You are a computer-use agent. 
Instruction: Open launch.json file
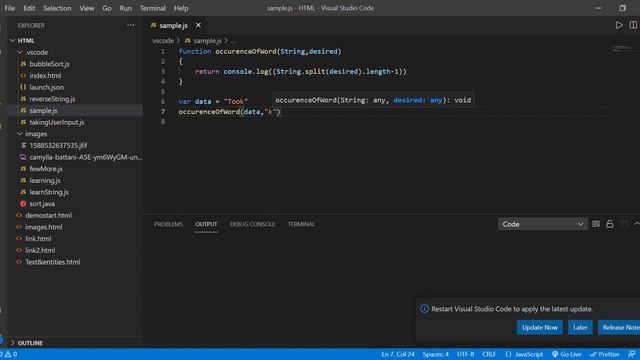click(46, 87)
